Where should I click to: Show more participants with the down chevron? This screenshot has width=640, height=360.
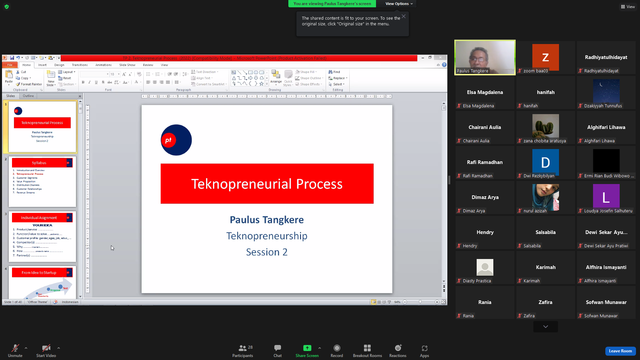pos(545,327)
